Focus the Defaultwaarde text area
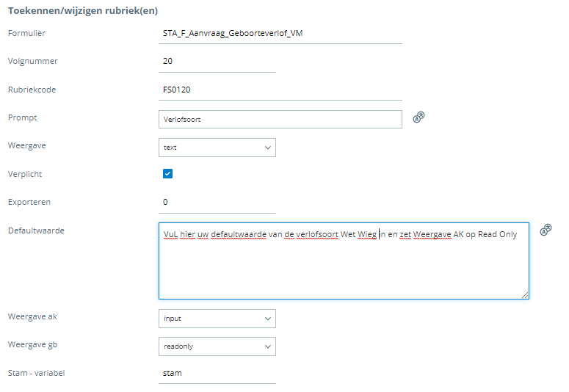The image size is (569, 392). coord(343,264)
